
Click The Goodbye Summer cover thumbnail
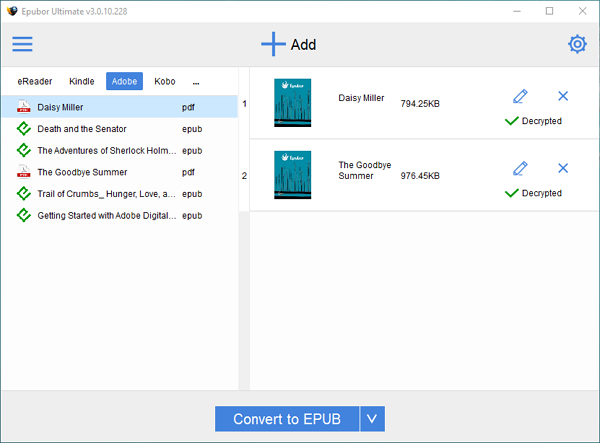[293, 175]
